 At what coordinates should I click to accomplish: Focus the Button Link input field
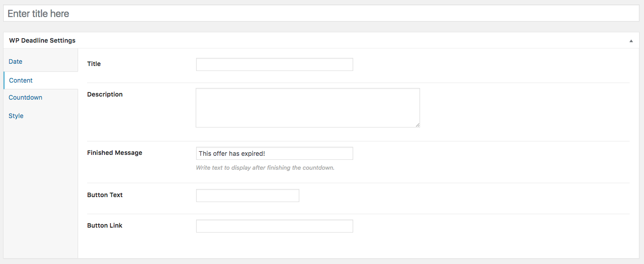(x=274, y=226)
